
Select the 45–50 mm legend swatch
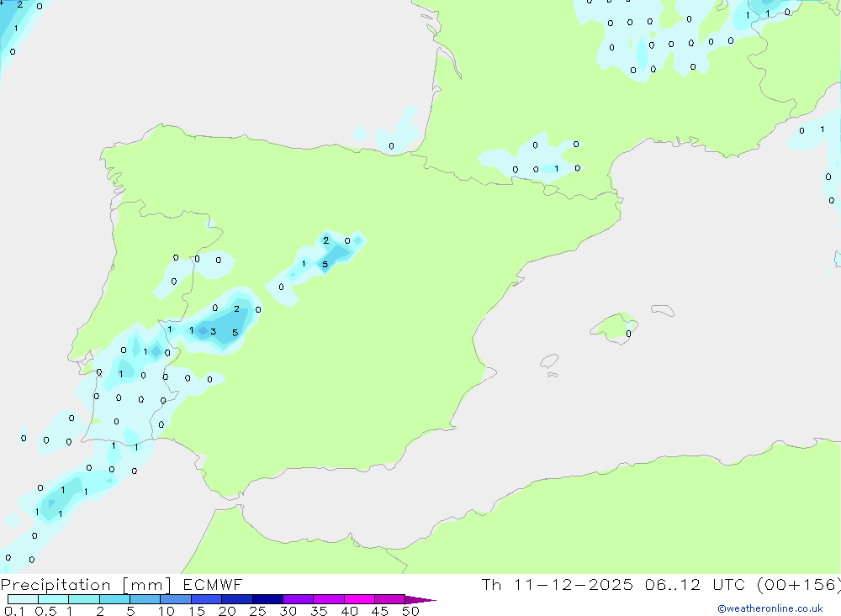pyautogui.click(x=390, y=599)
